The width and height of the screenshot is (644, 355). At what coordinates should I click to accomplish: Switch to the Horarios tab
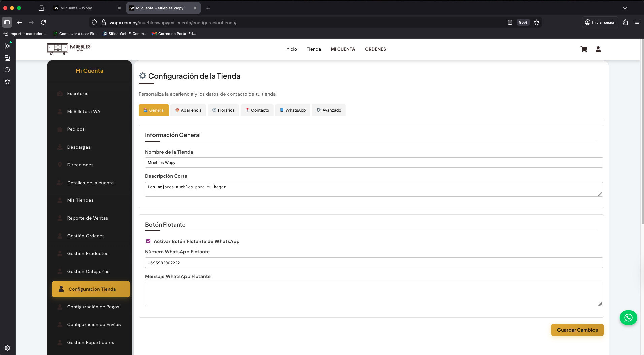(x=224, y=110)
